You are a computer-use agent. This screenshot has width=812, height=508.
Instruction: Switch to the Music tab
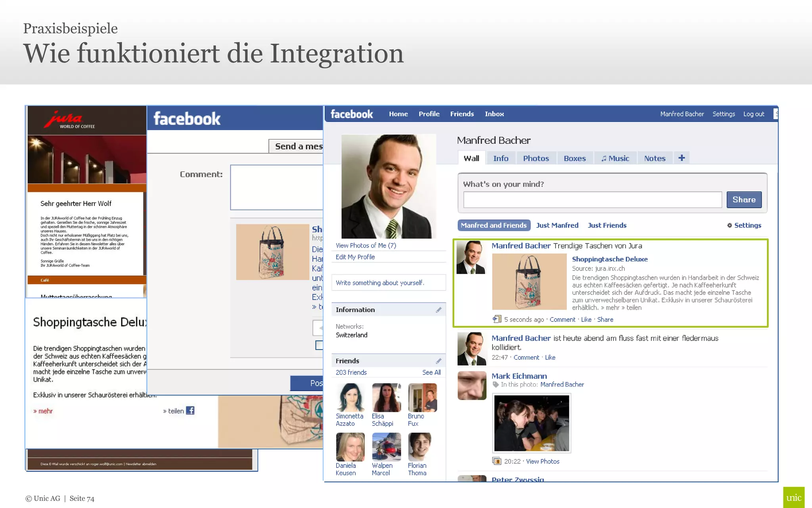point(615,158)
